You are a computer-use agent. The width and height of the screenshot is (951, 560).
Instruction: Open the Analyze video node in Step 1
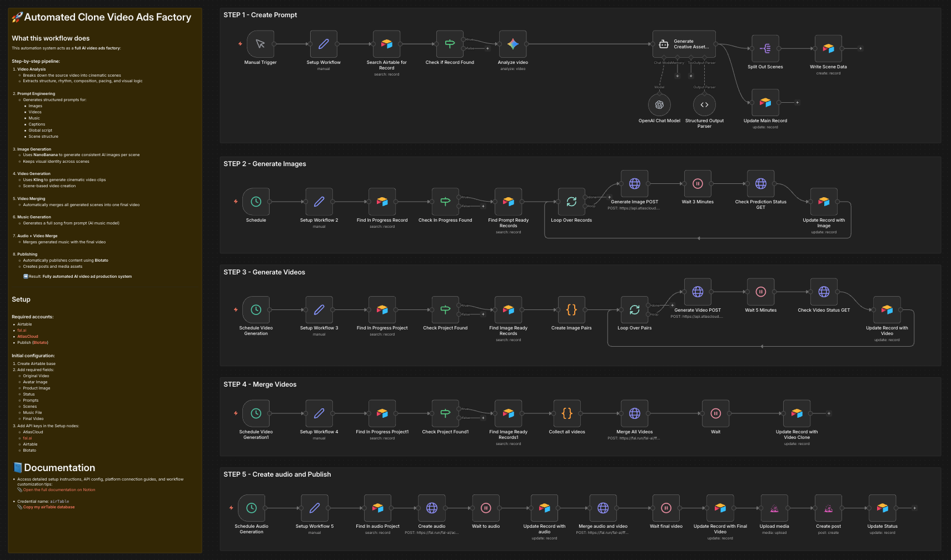[512, 45]
